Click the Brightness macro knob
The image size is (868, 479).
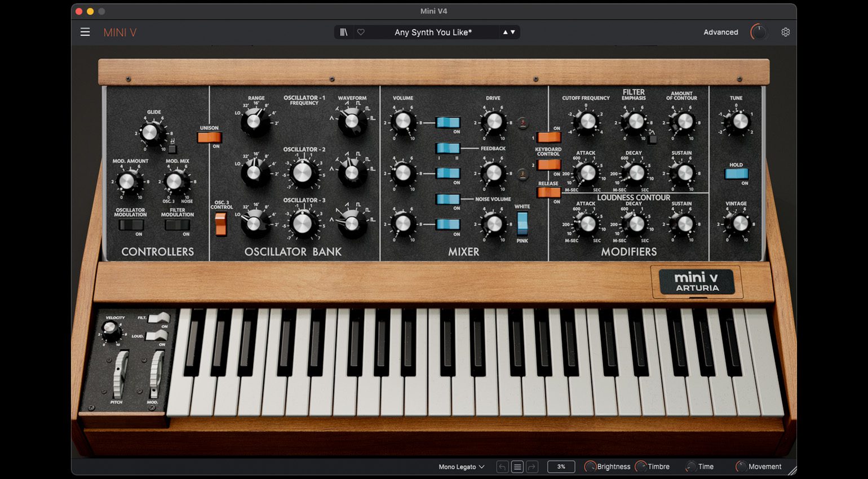[590, 467]
